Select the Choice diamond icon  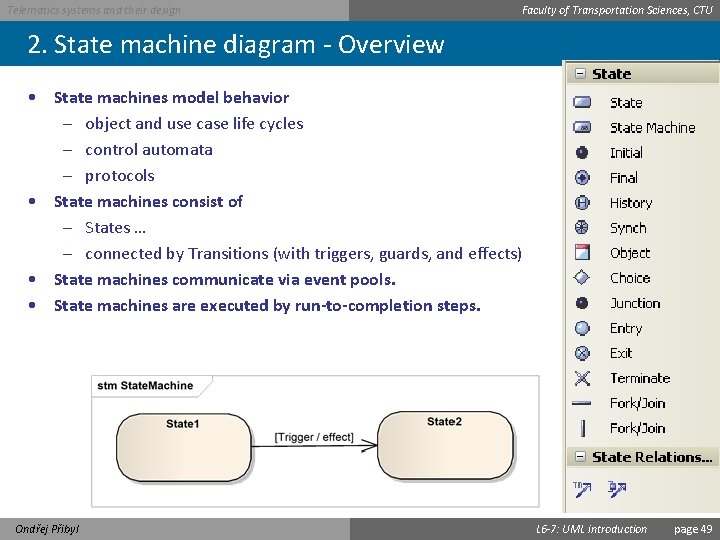click(x=582, y=277)
